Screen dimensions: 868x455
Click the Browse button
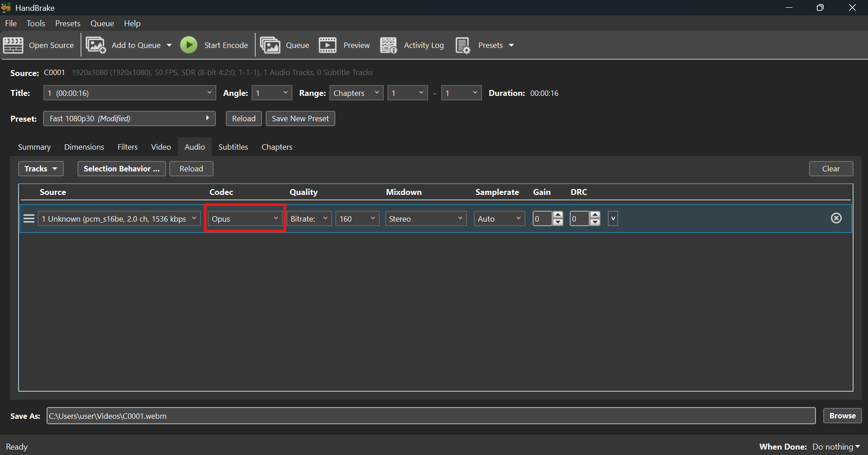click(x=843, y=416)
